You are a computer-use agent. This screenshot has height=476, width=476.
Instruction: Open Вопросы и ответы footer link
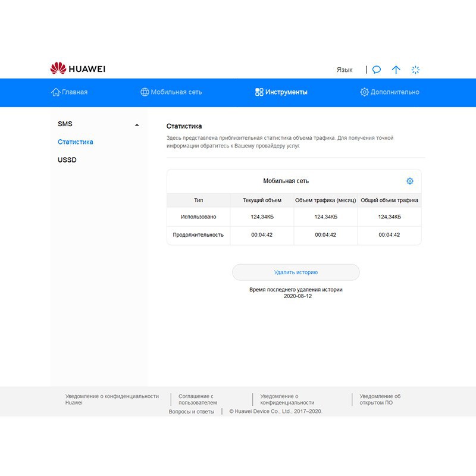(x=191, y=411)
